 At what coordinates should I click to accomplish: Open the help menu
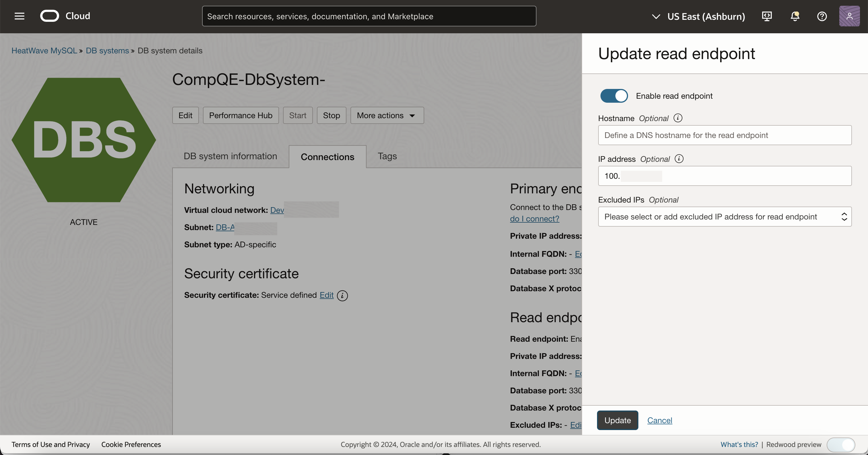click(822, 16)
